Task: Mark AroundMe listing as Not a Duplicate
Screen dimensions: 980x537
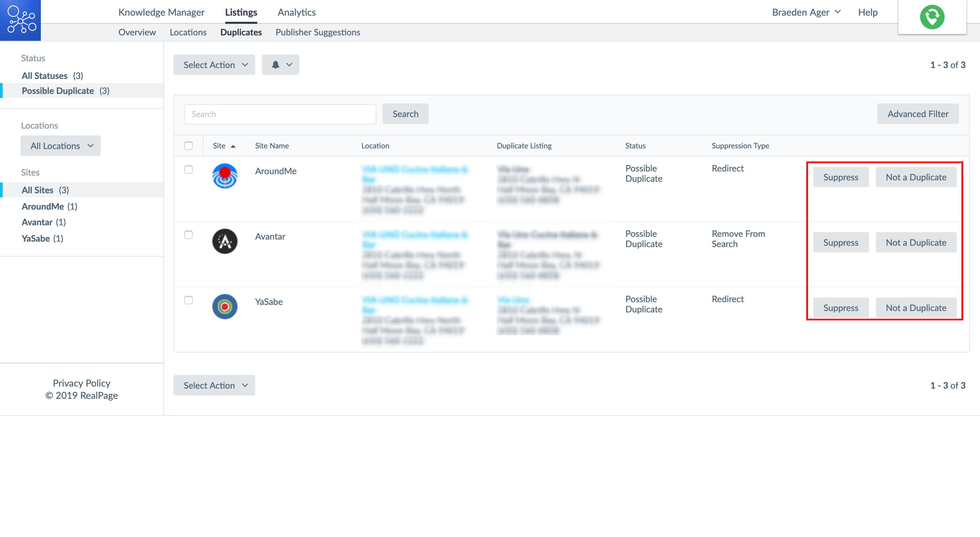Action: pos(916,177)
